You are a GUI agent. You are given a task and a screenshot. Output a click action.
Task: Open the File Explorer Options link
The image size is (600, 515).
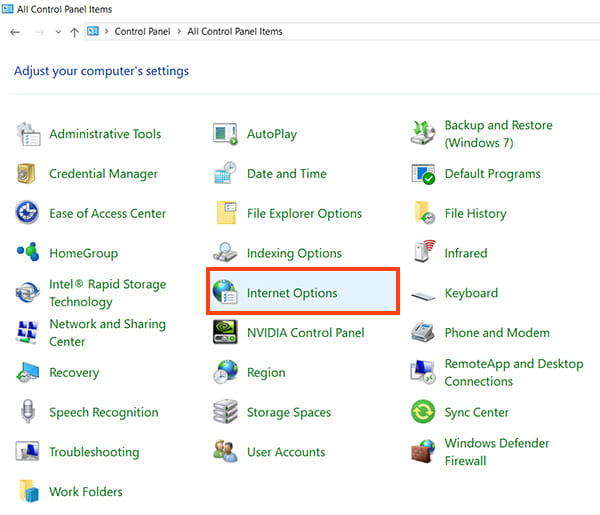point(305,213)
